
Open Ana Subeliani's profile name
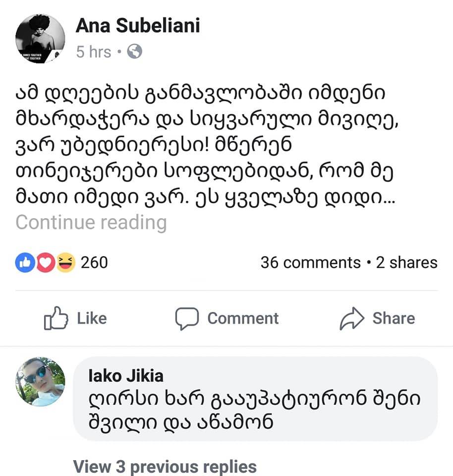pyautogui.click(x=138, y=26)
